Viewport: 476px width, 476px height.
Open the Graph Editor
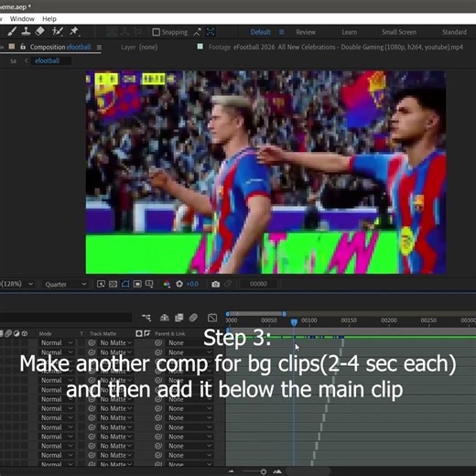point(212,318)
